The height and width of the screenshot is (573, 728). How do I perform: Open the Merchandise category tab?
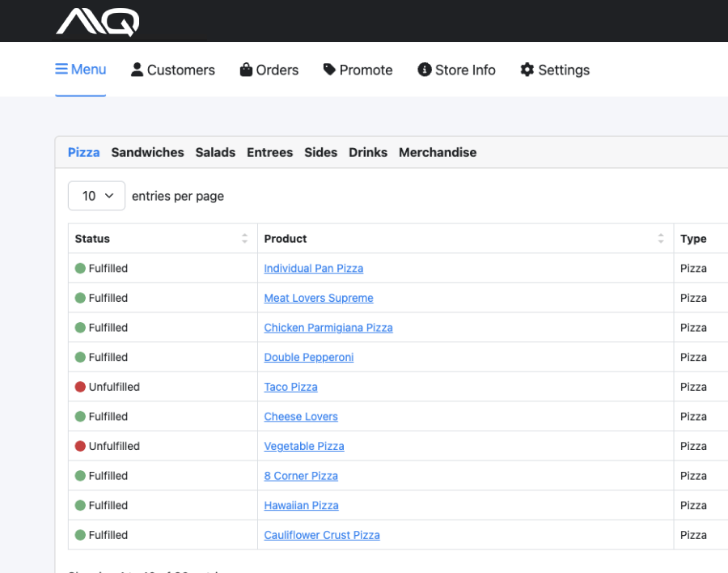tap(438, 152)
